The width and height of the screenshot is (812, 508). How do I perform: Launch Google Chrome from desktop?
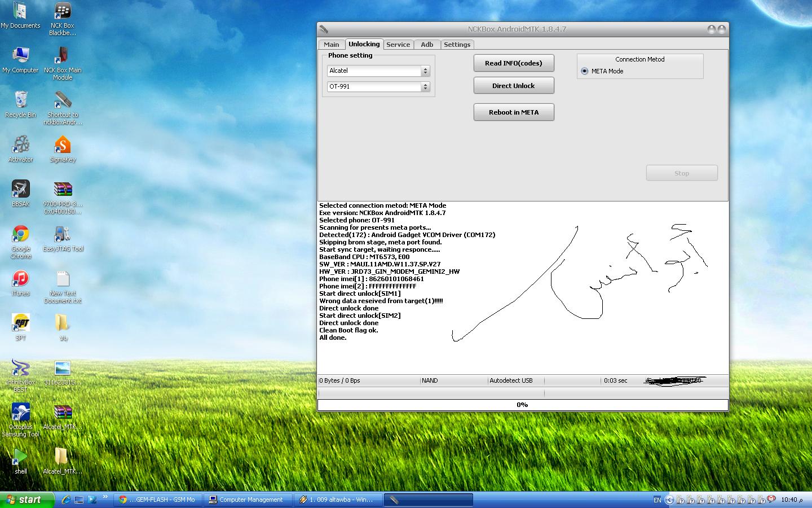click(x=20, y=242)
